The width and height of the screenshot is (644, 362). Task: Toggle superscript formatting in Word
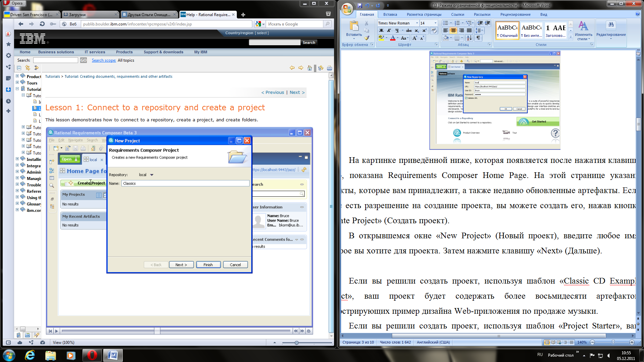pyautogui.click(x=424, y=31)
